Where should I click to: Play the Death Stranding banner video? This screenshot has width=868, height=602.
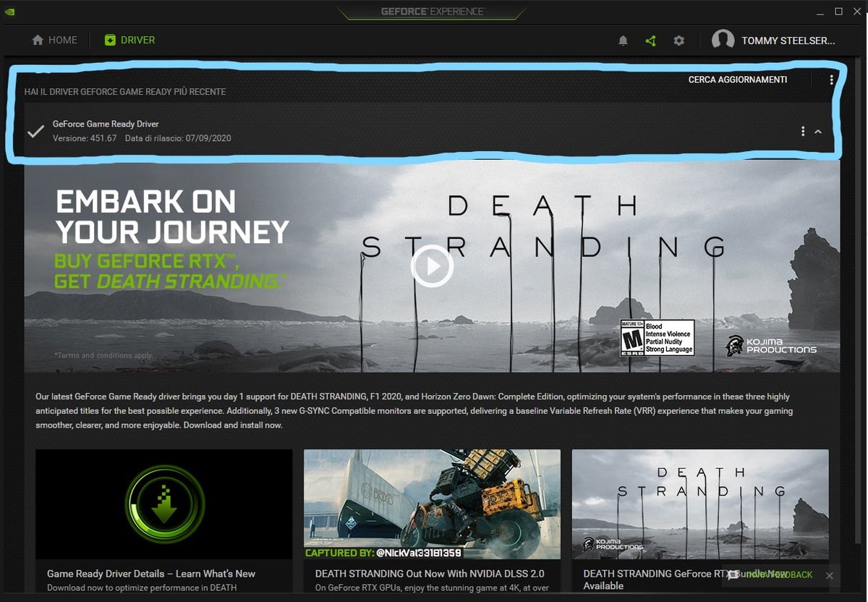[432, 266]
